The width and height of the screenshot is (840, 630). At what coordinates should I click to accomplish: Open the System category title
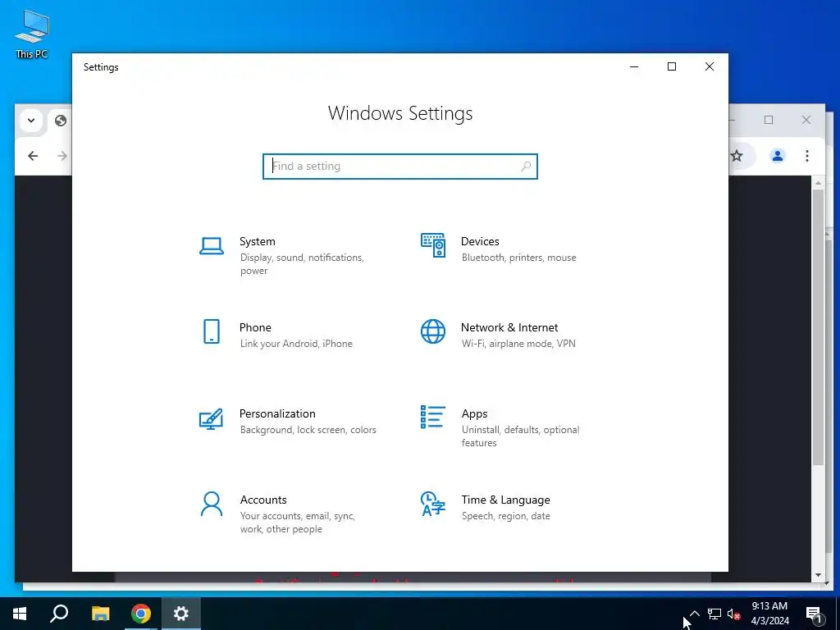point(257,241)
